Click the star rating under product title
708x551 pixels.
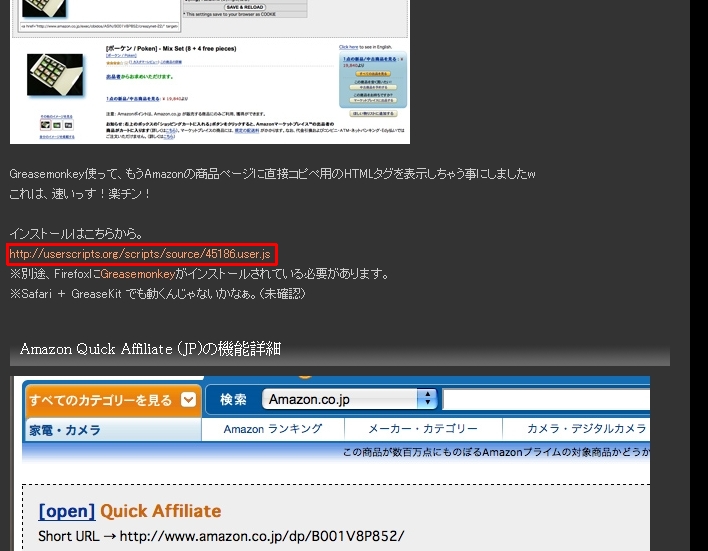[115, 62]
